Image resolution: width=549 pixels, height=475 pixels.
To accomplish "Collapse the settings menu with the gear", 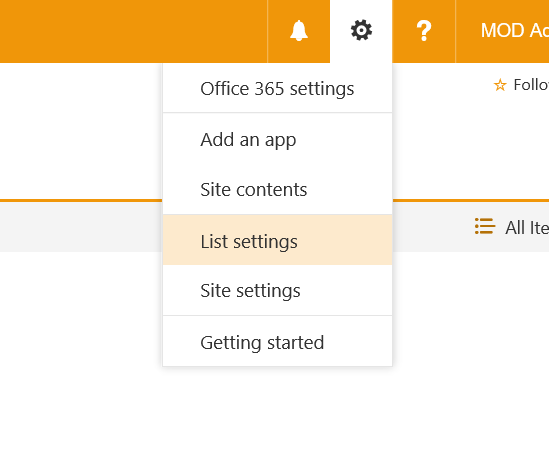I will click(361, 31).
